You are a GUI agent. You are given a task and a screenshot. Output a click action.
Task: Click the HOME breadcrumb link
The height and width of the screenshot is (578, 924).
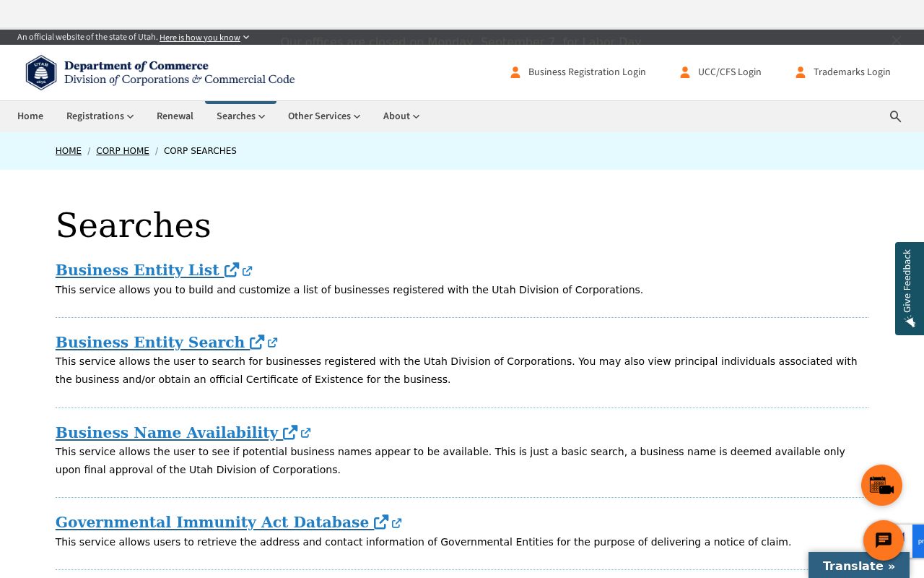coord(69,151)
